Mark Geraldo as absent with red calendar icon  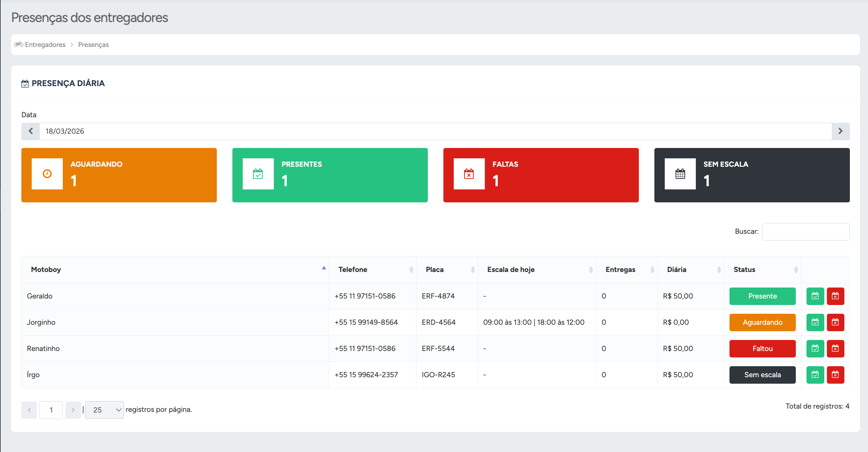[x=835, y=296]
